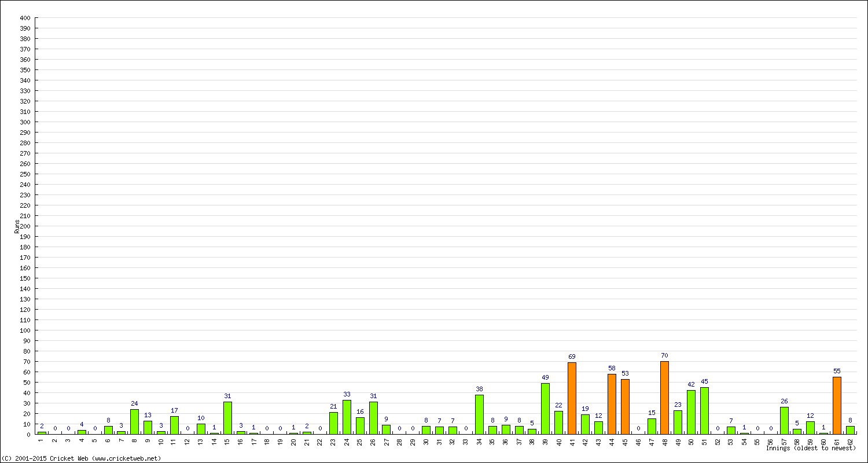Click the green bar labeled 15 at innings 47
This screenshot has height=463, width=868.
click(x=652, y=427)
